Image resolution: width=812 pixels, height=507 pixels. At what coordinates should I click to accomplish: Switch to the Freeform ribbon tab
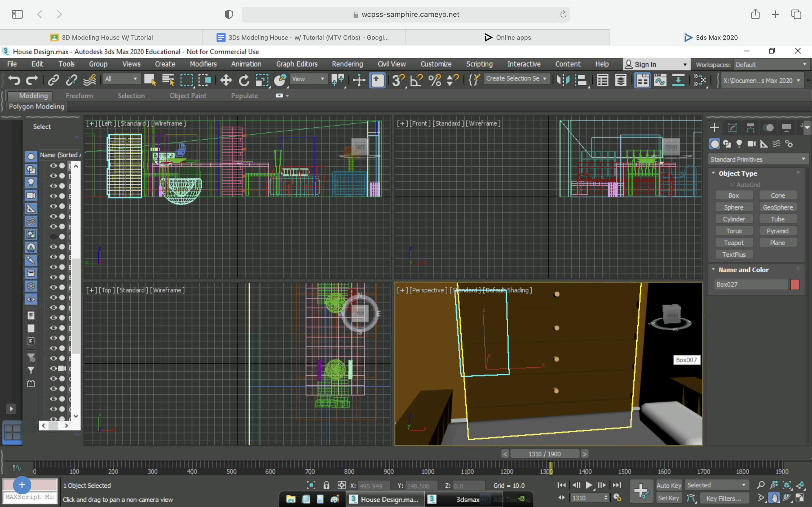[x=79, y=95]
